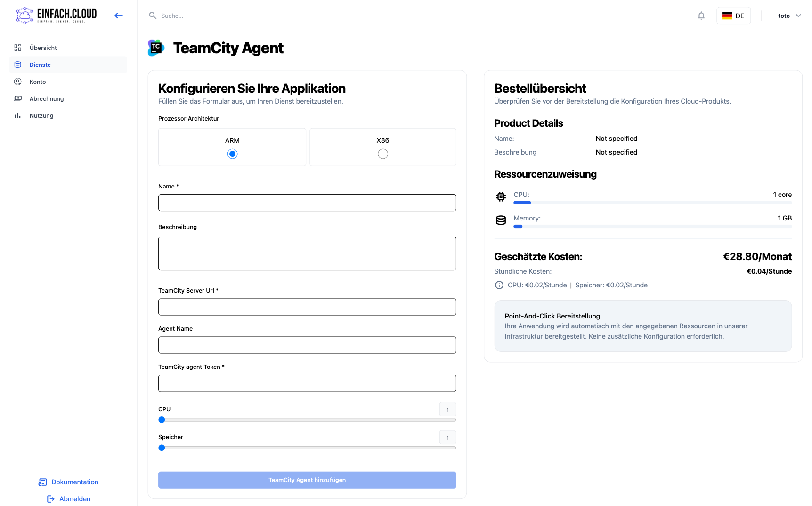812x506 pixels.
Task: Click the TeamCity Agent logo icon
Action: tap(156, 48)
